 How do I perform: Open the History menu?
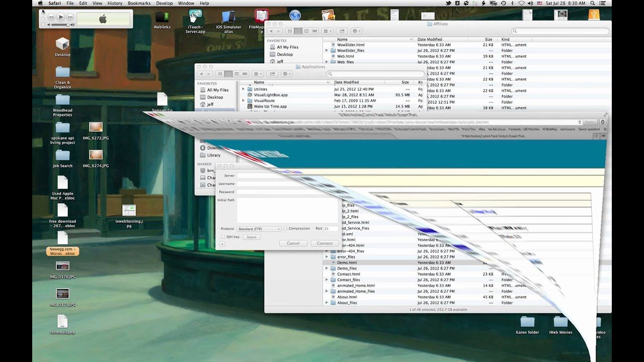115,3
